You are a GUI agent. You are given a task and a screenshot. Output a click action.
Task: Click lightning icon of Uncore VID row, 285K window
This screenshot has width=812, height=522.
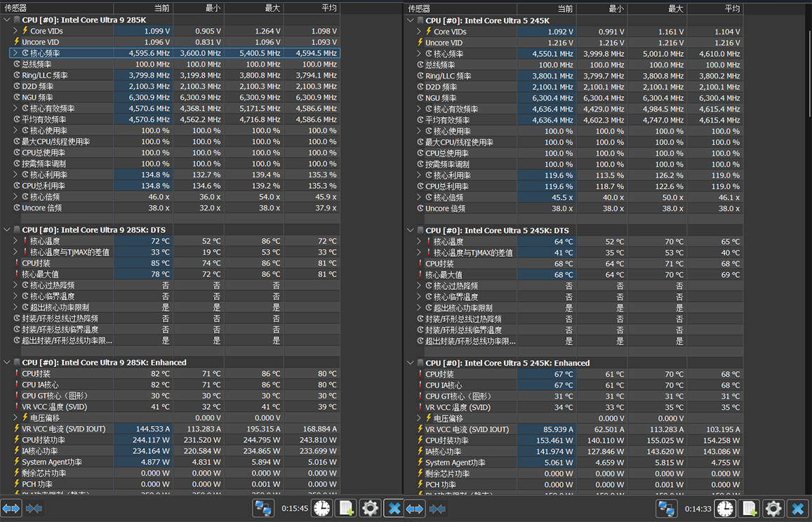click(x=17, y=42)
